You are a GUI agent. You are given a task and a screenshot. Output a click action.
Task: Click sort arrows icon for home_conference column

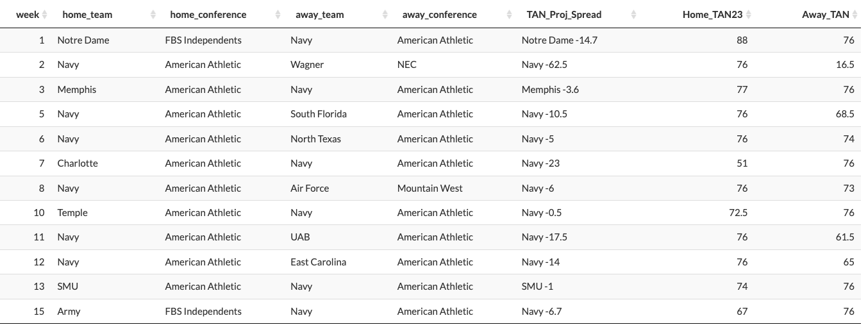[x=278, y=15]
